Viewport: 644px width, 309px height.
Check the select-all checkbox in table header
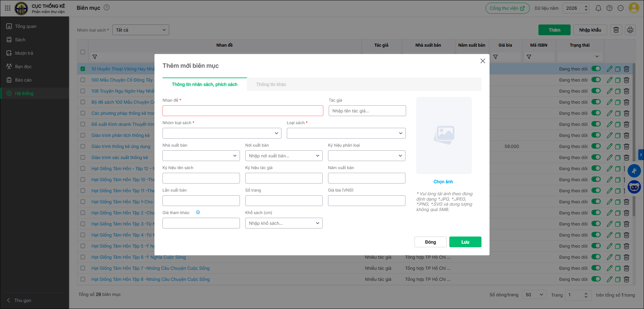[x=83, y=52]
